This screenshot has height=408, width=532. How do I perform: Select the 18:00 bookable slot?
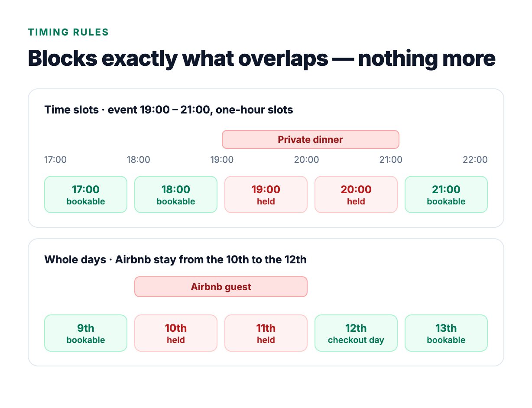point(176,194)
